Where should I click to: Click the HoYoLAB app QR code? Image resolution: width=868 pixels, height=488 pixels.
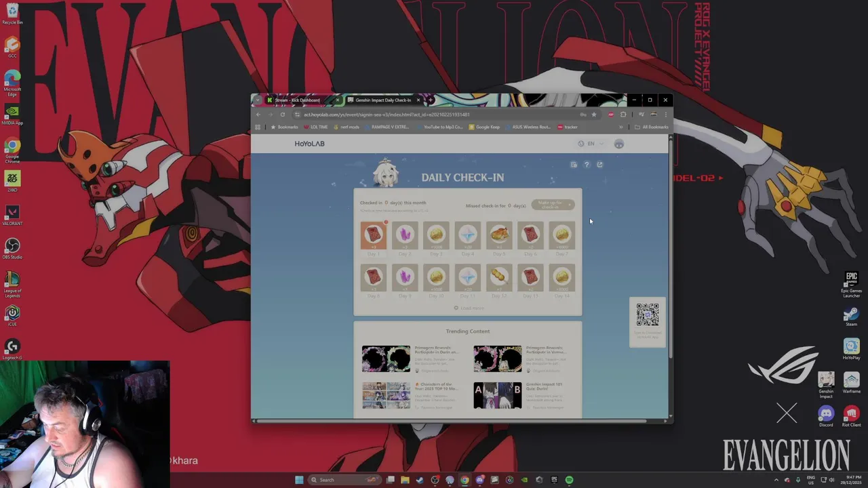click(x=648, y=314)
